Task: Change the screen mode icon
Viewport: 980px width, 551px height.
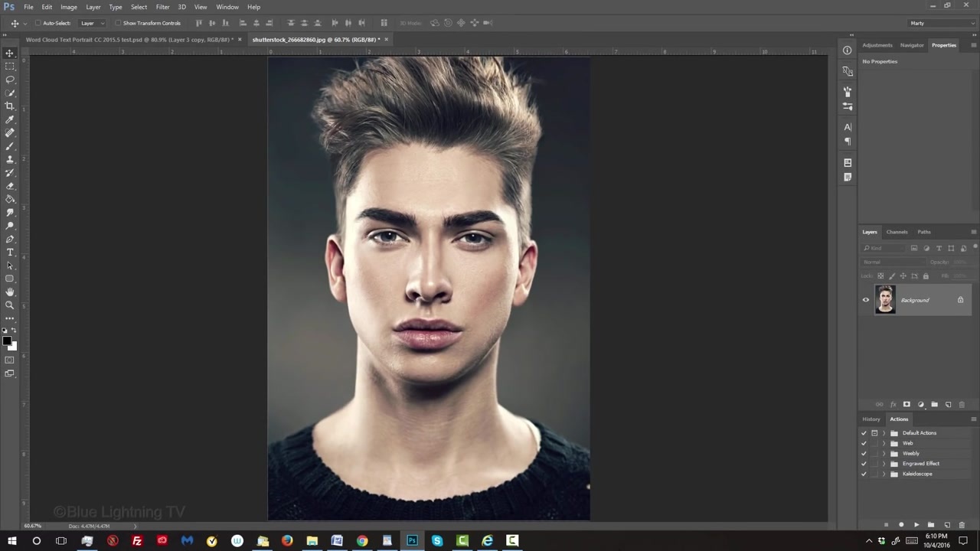Action: pyautogui.click(x=10, y=373)
